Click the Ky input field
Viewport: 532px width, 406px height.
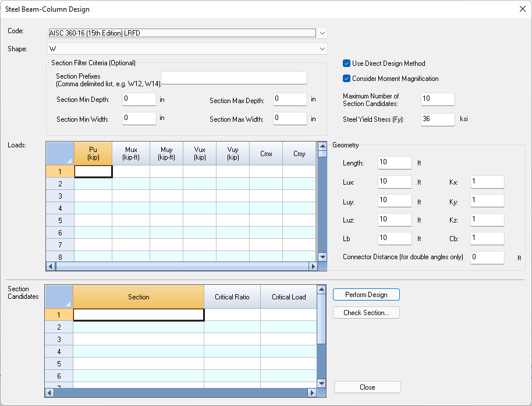pyautogui.click(x=487, y=200)
